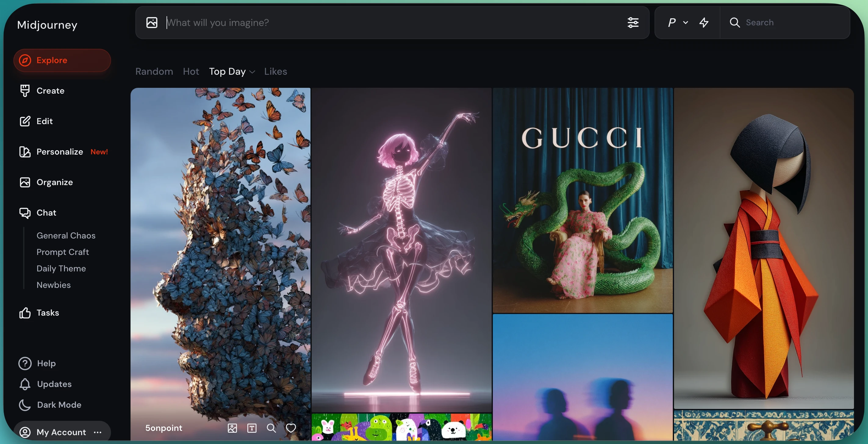
Task: Click the Explore compass icon
Action: [x=25, y=60]
